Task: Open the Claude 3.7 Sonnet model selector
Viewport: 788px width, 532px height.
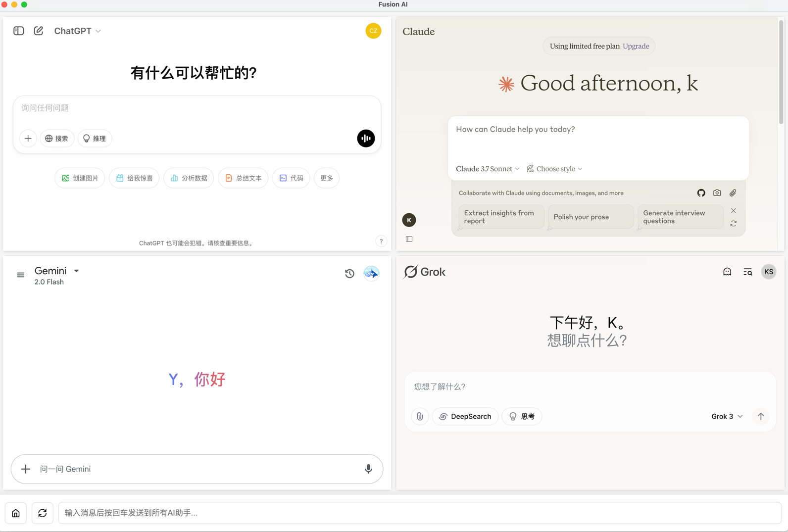Action: click(x=488, y=169)
